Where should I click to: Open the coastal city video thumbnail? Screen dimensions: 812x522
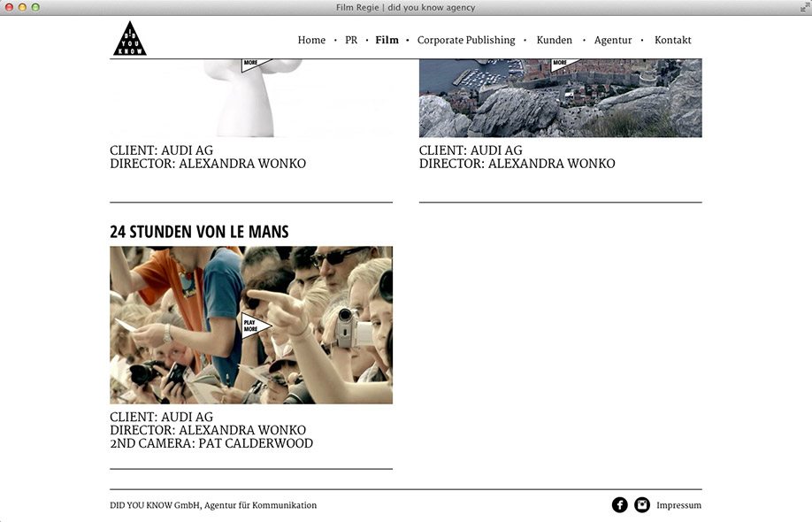pos(560,98)
